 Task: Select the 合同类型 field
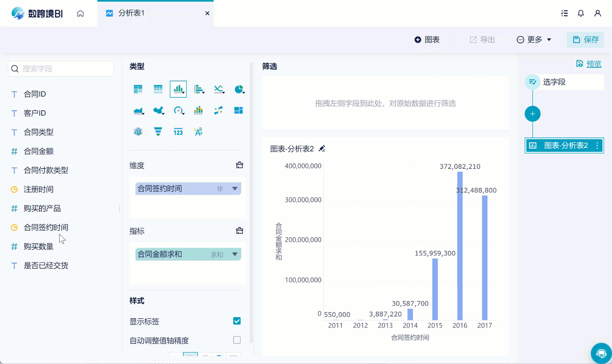39,132
